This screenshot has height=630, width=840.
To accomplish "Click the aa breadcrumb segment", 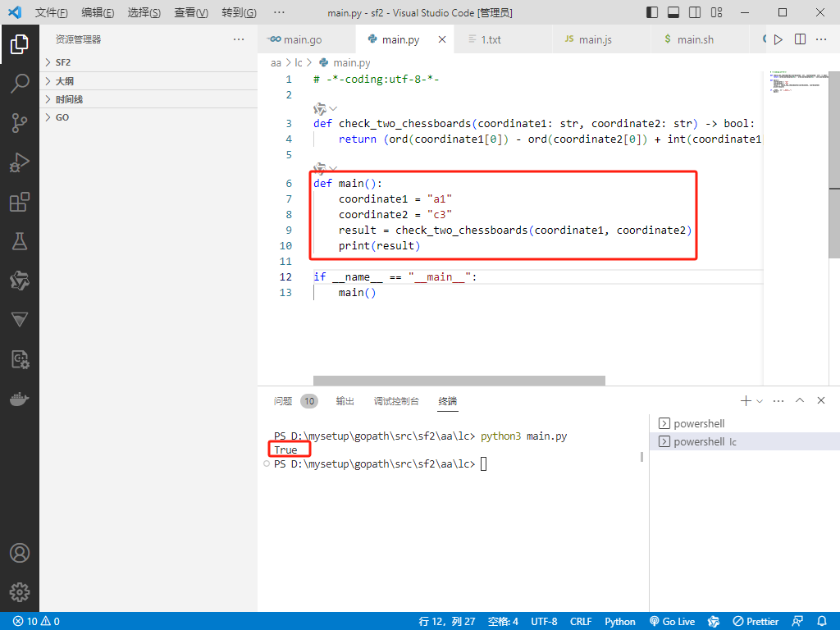I will click(276, 62).
